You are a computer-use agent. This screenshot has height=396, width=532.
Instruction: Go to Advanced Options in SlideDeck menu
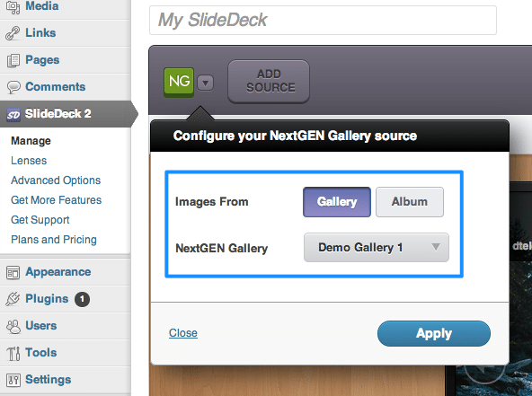coord(56,180)
